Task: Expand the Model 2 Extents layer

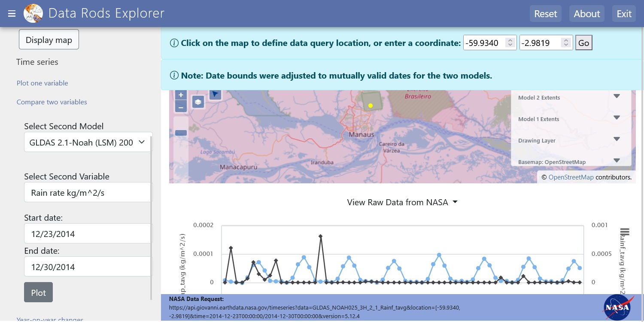Action: coord(617,97)
